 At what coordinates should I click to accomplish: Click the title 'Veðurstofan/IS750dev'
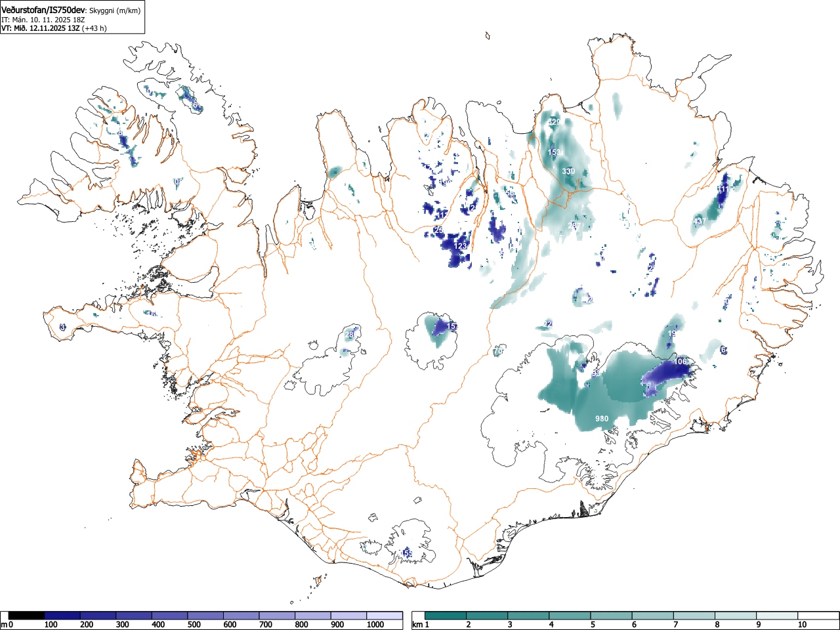(44, 10)
